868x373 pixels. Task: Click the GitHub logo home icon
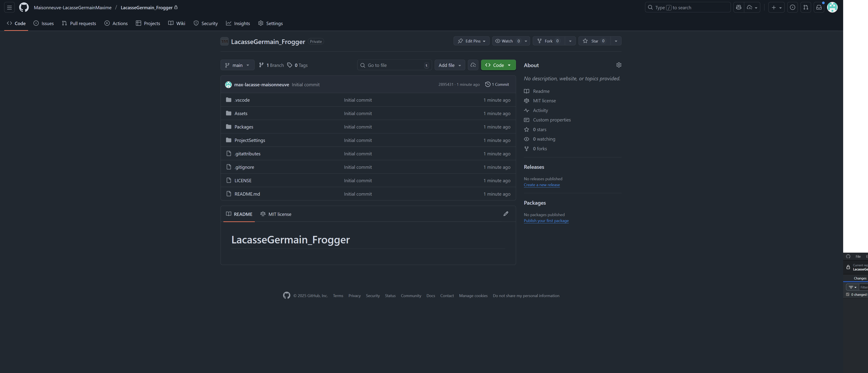pyautogui.click(x=24, y=7)
